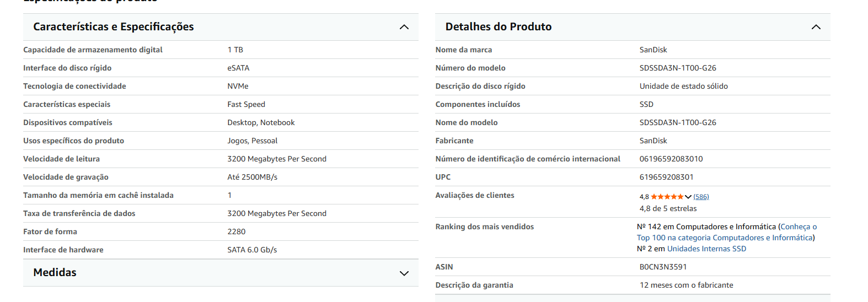868x302 pixels.
Task: Open the Unidades Internas SSD category link
Action: click(706, 249)
